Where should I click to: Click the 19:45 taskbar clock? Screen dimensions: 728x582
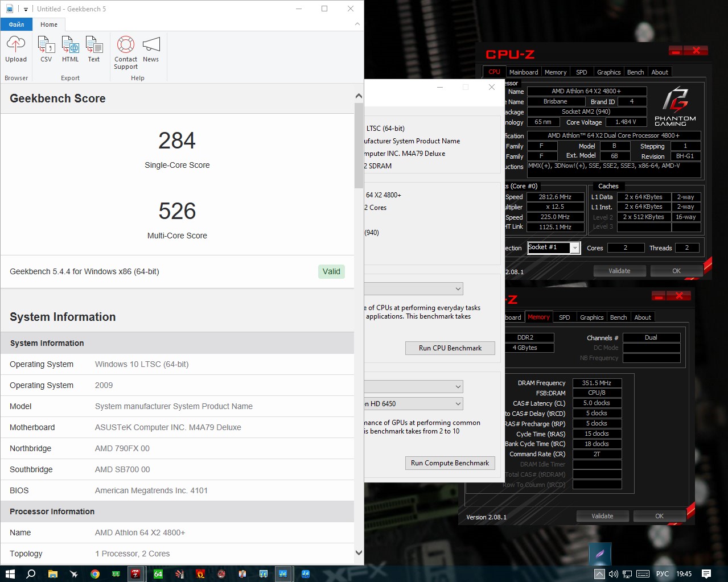click(684, 573)
